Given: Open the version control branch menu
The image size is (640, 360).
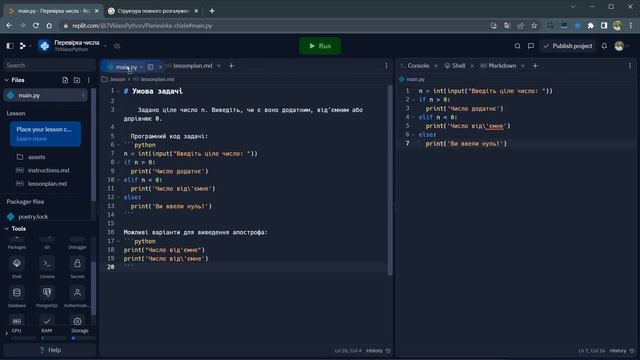Looking at the screenshot, I should click(x=24, y=46).
